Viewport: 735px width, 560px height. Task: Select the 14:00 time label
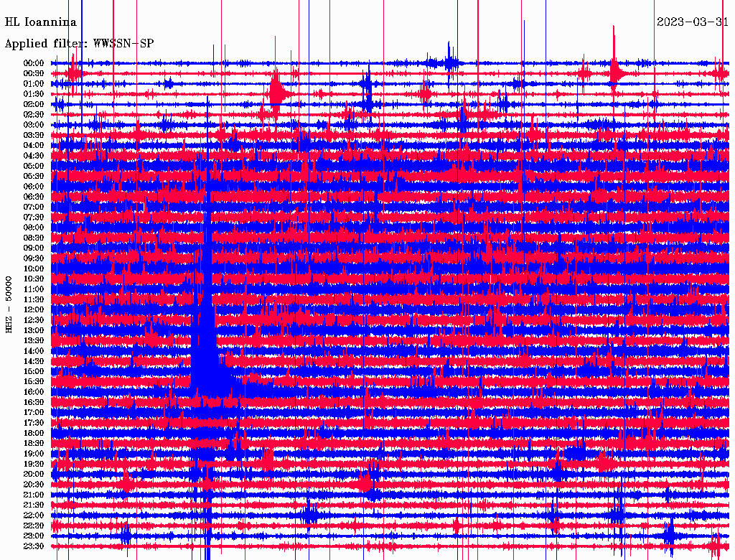click(x=34, y=351)
